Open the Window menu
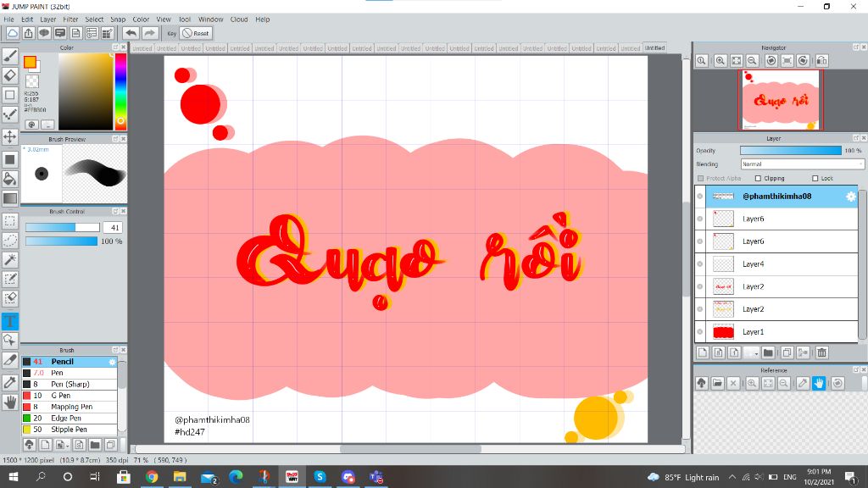Screen dimensions: 868x488 [210, 19]
